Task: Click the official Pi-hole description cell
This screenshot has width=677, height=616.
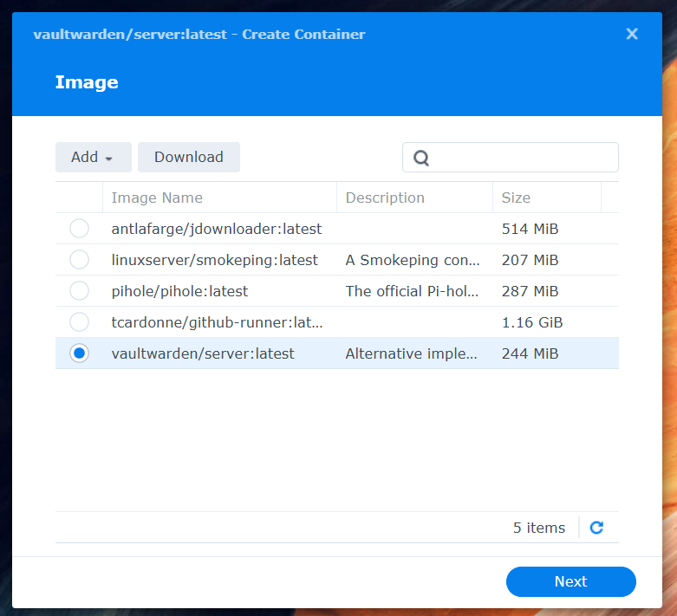Action: 413,291
